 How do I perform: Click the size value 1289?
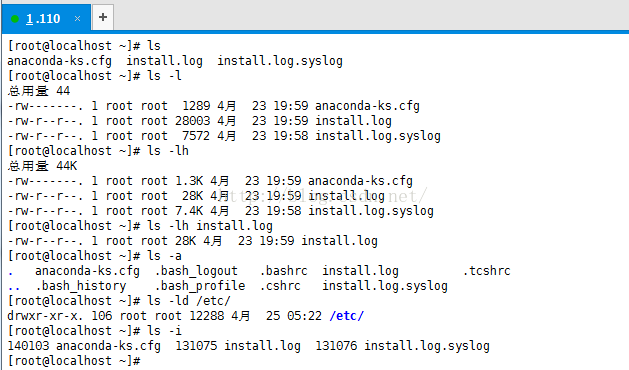pos(196,106)
